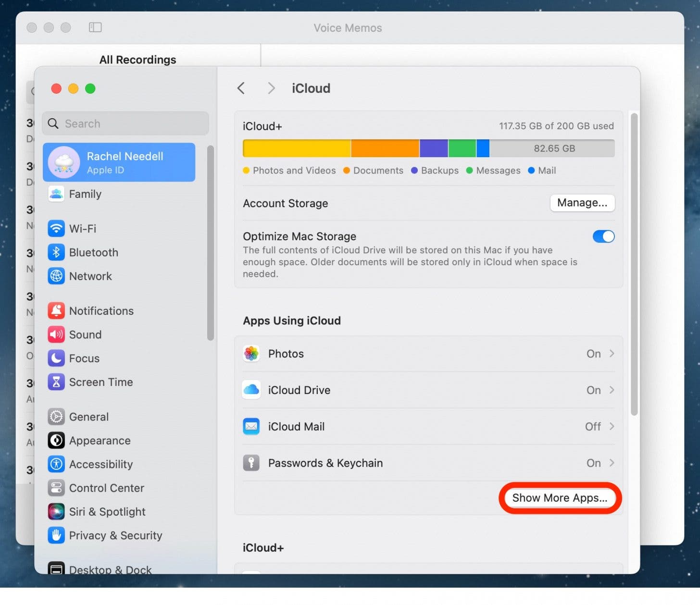Click the Search field in settings

click(125, 123)
